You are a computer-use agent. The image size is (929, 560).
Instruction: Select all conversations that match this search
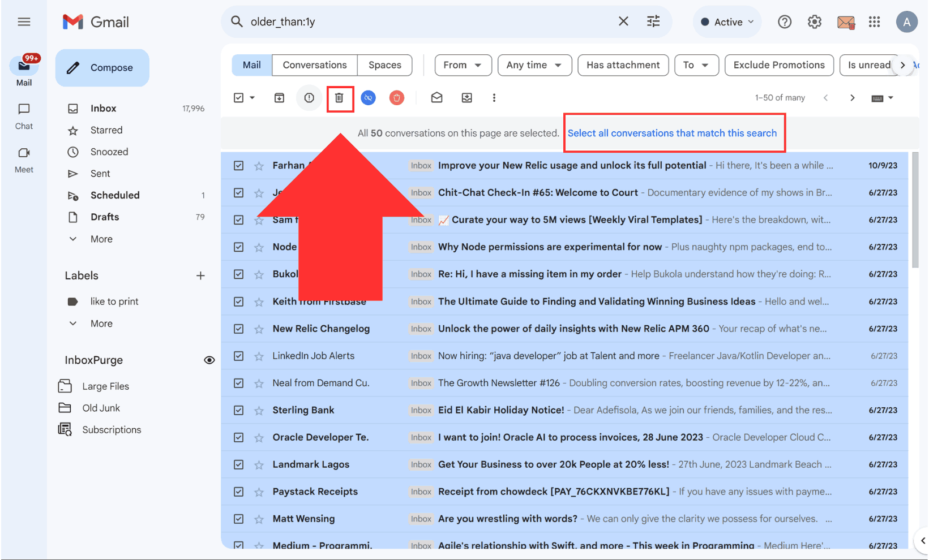(x=672, y=133)
